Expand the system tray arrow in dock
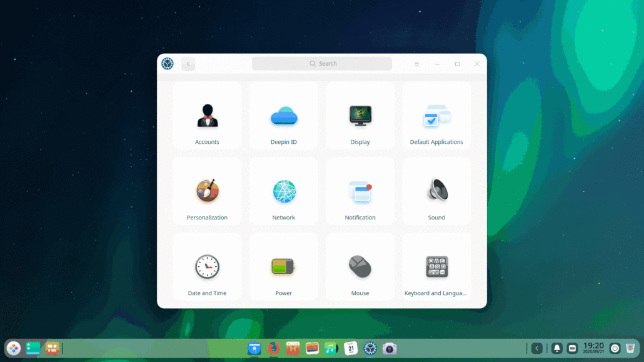The height and width of the screenshot is (362, 644). pyautogui.click(x=536, y=348)
